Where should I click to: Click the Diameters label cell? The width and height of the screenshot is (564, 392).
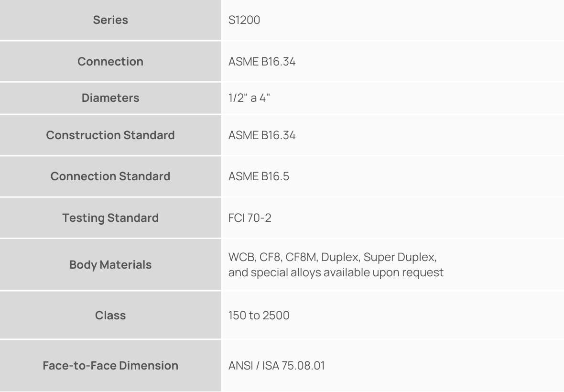pyautogui.click(x=110, y=98)
